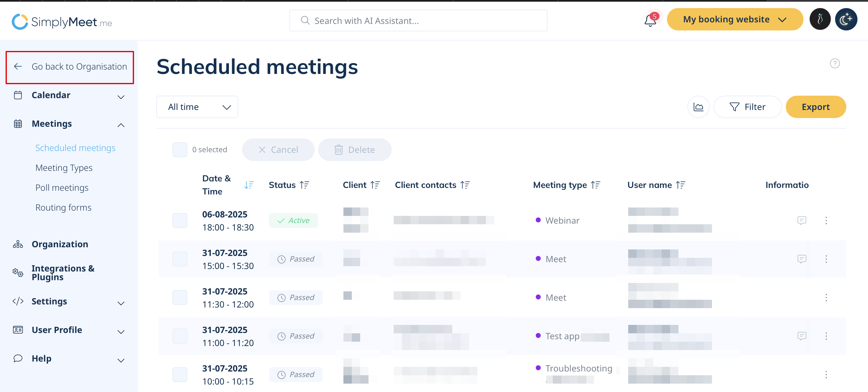This screenshot has width=868, height=392.
Task: Focus the AI Assistant search field
Action: [418, 21]
